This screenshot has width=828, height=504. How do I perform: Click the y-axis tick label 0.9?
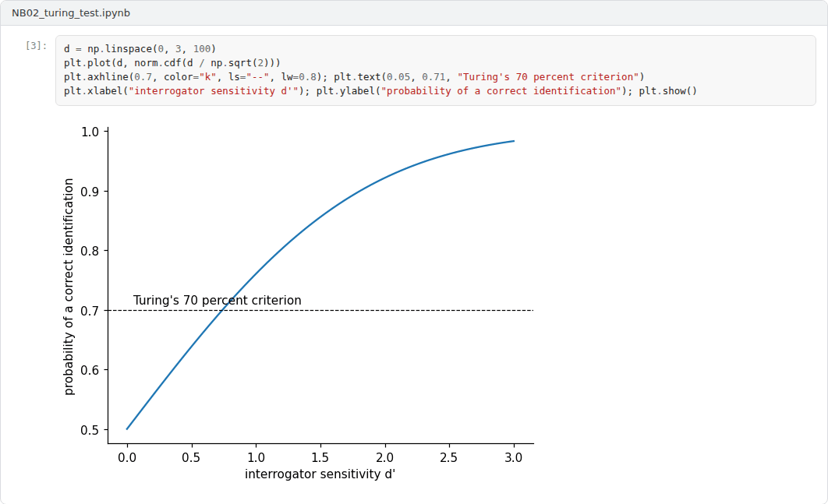(x=90, y=192)
